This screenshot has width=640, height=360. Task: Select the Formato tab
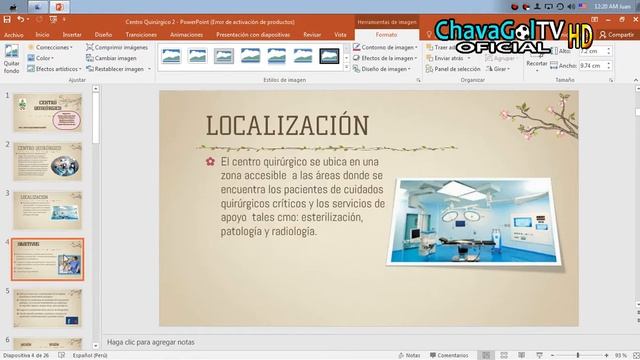[x=387, y=35]
